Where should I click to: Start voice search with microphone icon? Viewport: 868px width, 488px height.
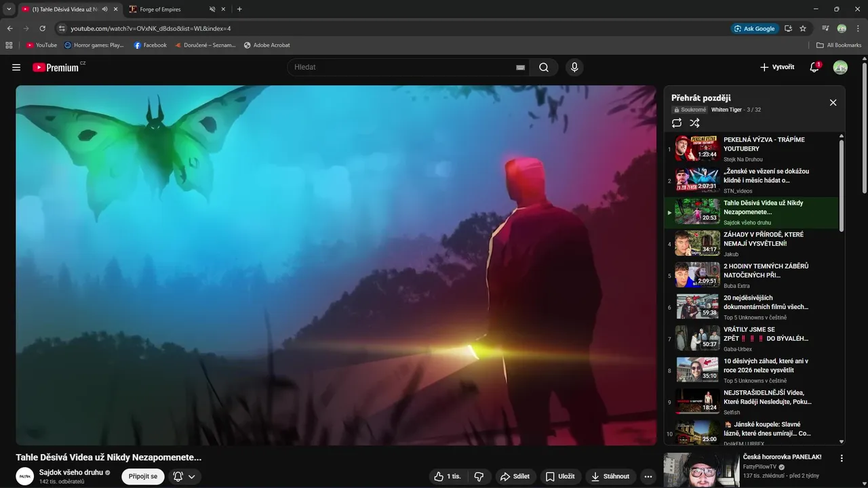[x=574, y=67]
